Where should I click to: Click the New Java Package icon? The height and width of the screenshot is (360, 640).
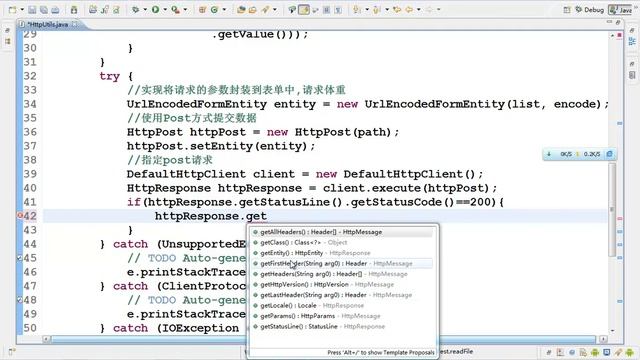[x=202, y=9]
